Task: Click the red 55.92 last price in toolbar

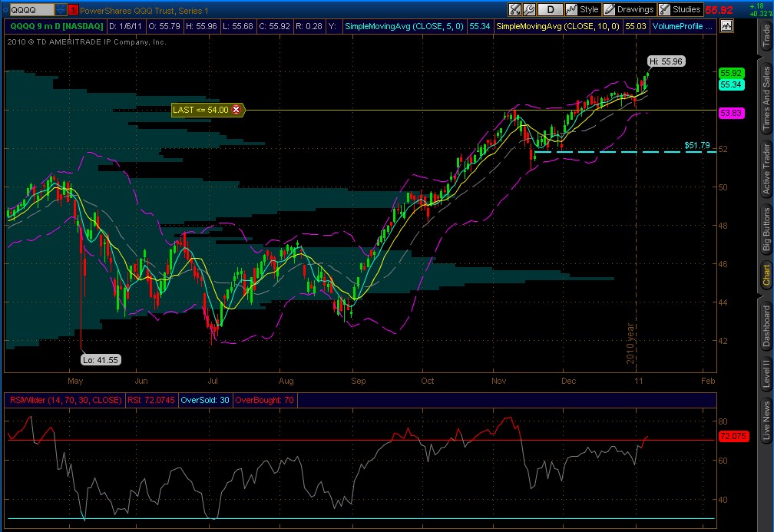Action: [719, 10]
